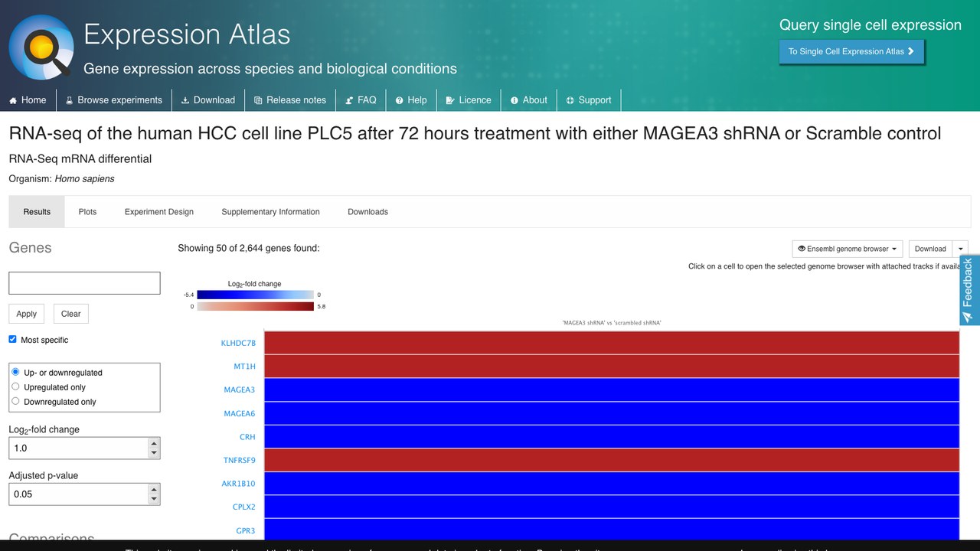Click the heatmap Download button
The width and height of the screenshot is (980, 551).
point(930,249)
